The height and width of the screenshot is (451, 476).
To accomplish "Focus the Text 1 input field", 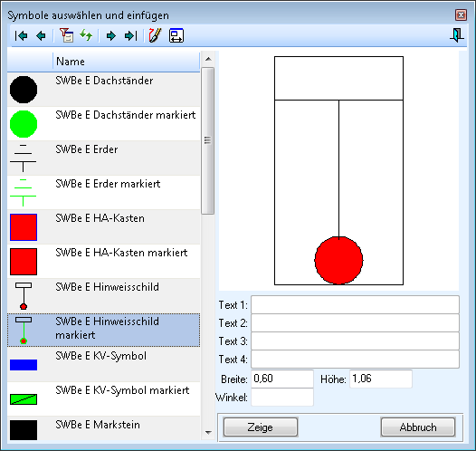I will (x=355, y=304).
